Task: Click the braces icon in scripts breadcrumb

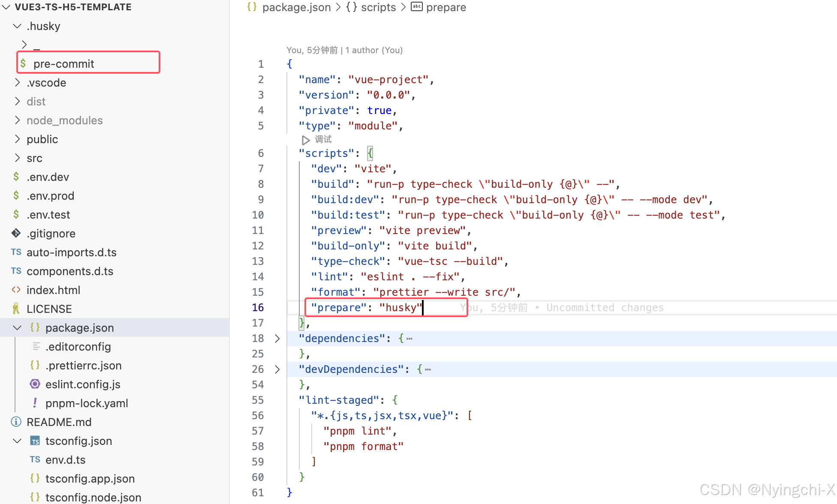Action: tap(352, 7)
